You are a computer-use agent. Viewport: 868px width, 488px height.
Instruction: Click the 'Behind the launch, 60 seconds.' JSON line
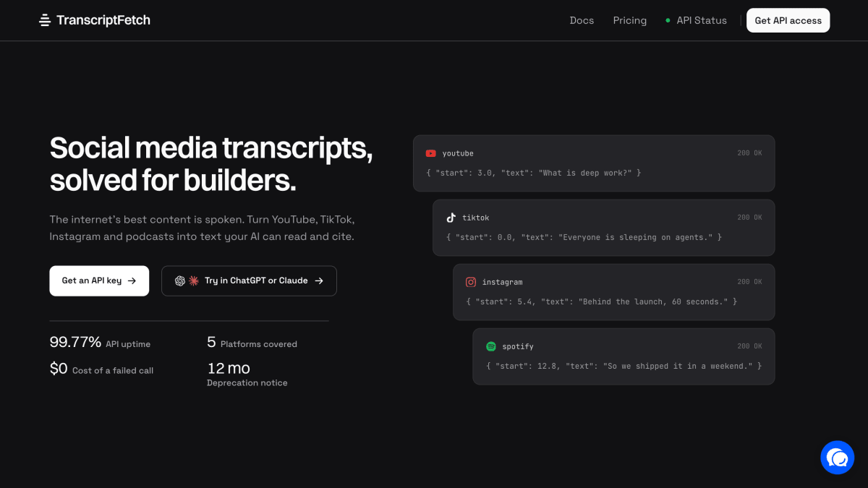click(x=602, y=301)
